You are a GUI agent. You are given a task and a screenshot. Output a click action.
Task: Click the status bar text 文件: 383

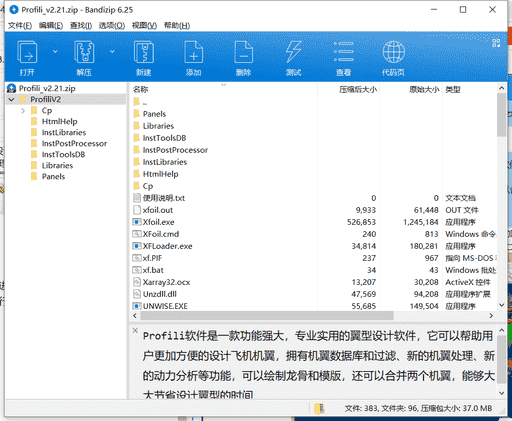(361, 408)
